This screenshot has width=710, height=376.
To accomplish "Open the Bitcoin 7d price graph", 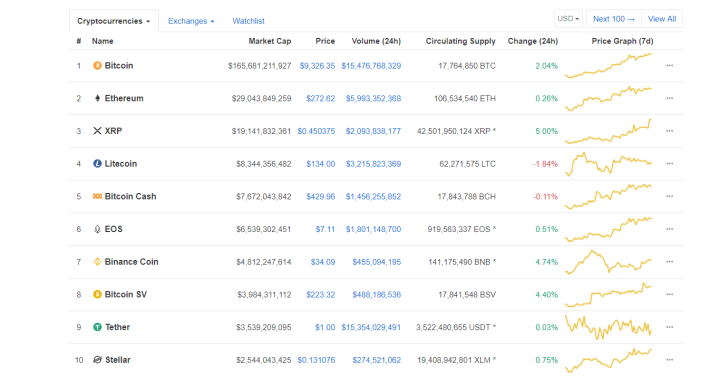I will click(609, 66).
